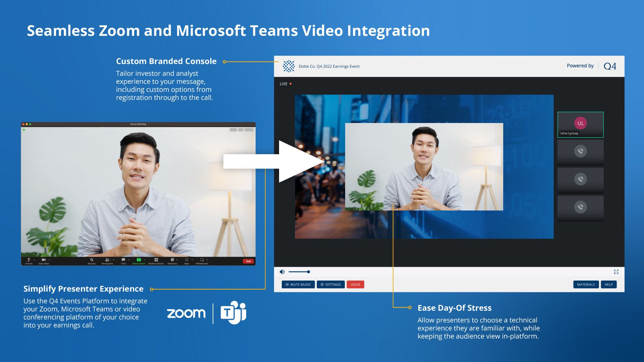The height and width of the screenshot is (362, 644).
Task: Open Whiteboards icon in Zoom toolbar
Action: click(x=202, y=260)
